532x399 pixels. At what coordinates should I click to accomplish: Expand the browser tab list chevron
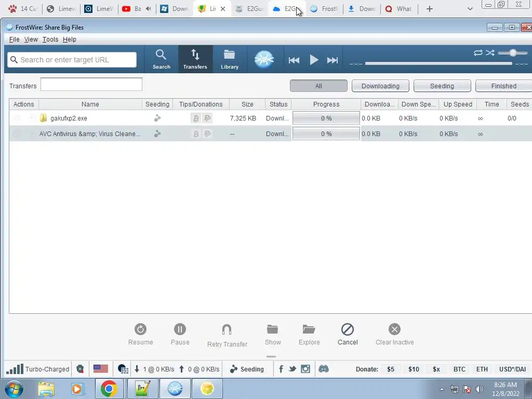(x=470, y=9)
